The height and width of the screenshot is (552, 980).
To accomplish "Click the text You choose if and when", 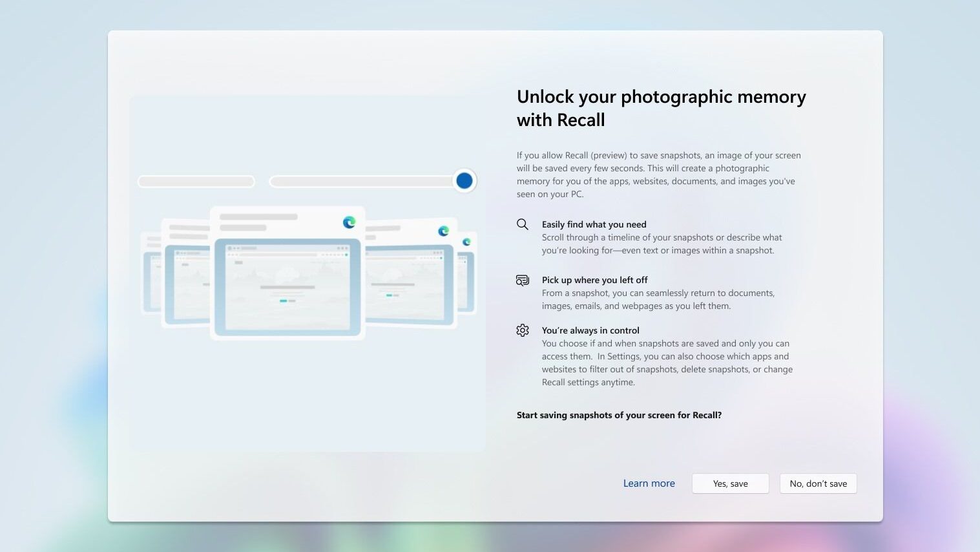I will point(667,363).
